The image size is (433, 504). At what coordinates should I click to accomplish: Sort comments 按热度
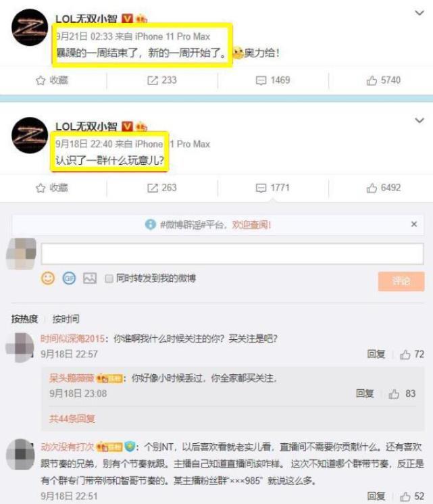click(x=24, y=319)
